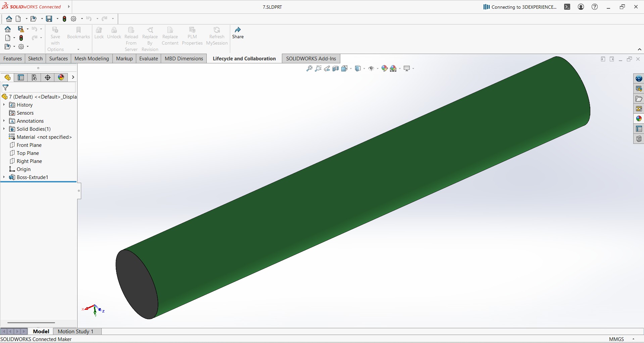
Task: Toggle the Section View tool
Action: (x=335, y=68)
